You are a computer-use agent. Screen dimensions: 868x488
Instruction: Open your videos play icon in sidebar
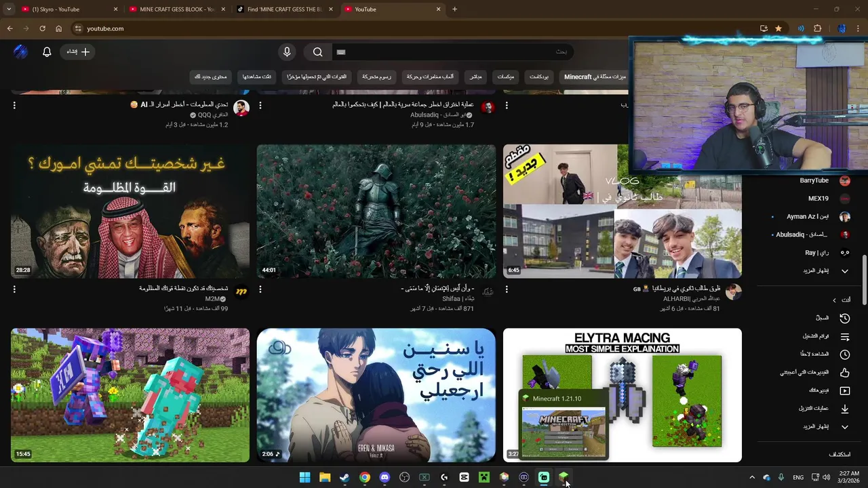pyautogui.click(x=845, y=390)
